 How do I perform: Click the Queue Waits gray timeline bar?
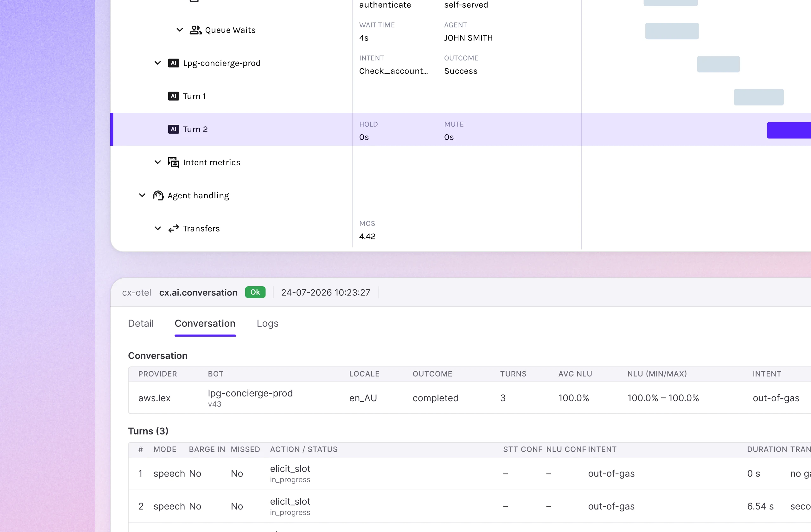click(672, 31)
